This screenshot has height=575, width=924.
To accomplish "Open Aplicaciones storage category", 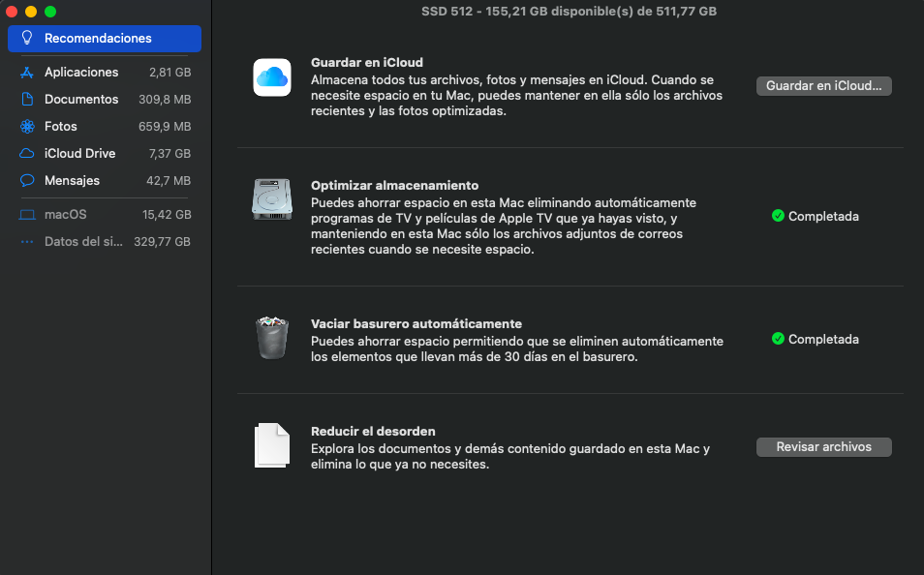I will (x=105, y=72).
